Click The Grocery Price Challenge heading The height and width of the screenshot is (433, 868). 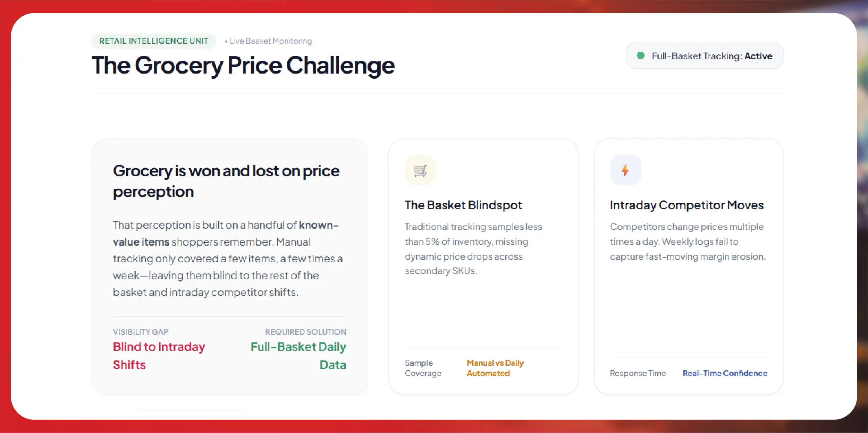(x=243, y=66)
